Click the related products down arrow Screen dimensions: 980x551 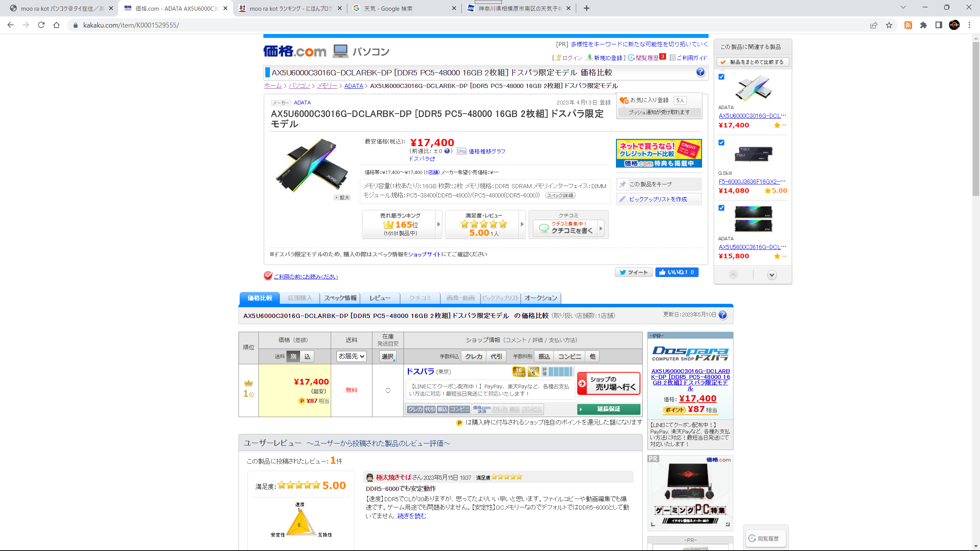(772, 275)
